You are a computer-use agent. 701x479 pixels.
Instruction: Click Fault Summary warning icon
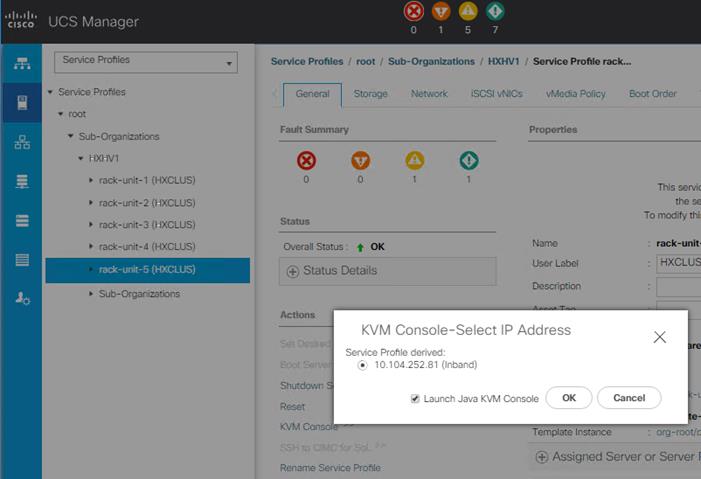(469, 161)
